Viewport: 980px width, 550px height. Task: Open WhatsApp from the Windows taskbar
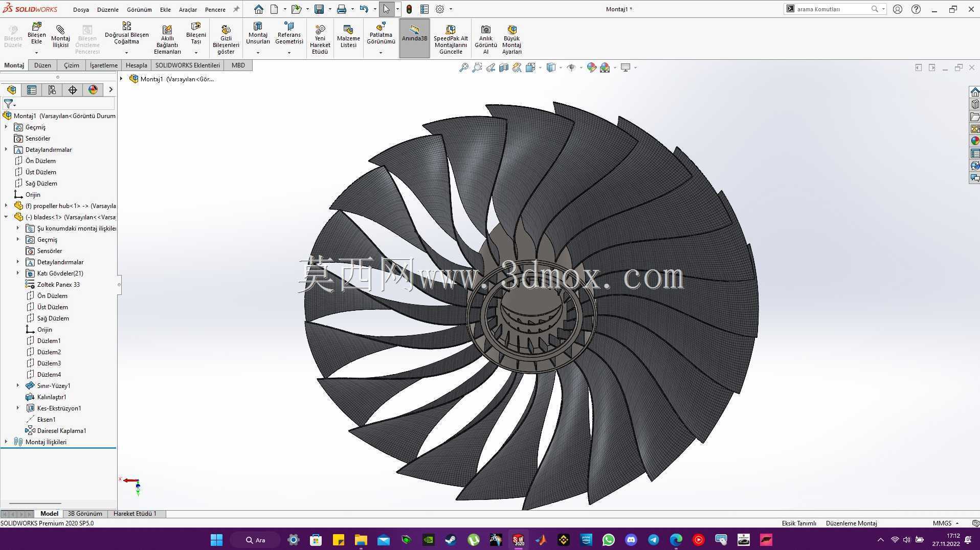[609, 540]
